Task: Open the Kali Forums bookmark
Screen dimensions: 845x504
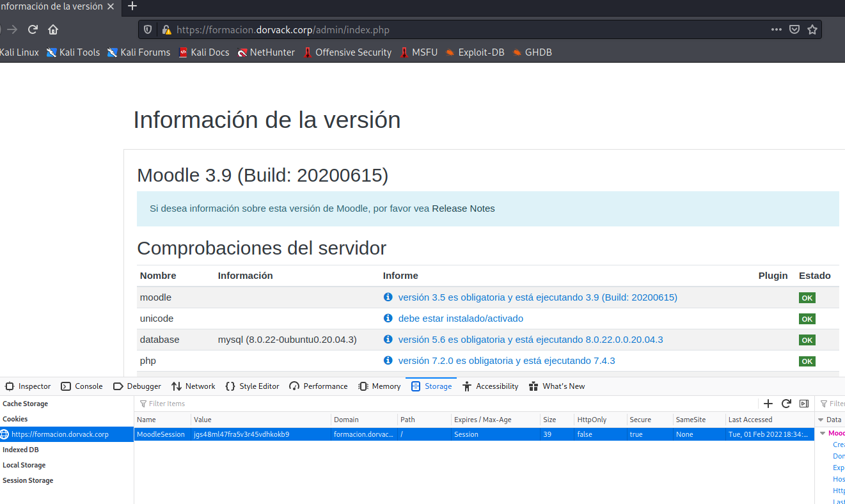Action: click(x=139, y=52)
